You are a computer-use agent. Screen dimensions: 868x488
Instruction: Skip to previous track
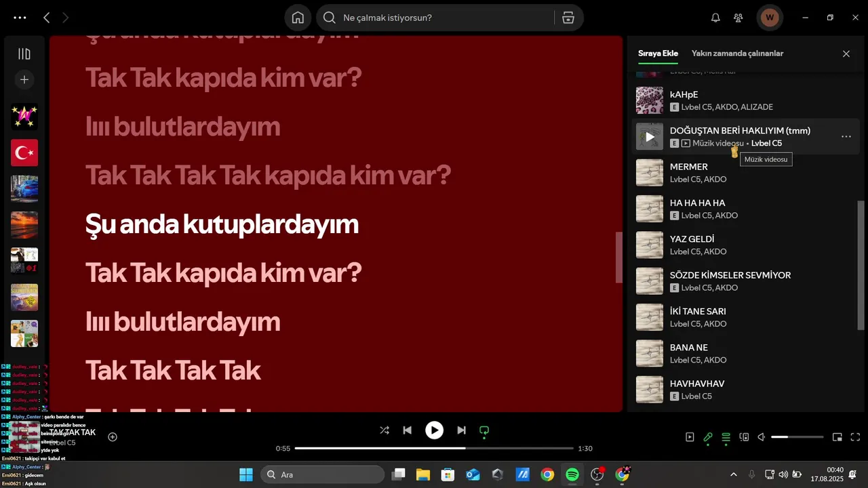[407, 430]
